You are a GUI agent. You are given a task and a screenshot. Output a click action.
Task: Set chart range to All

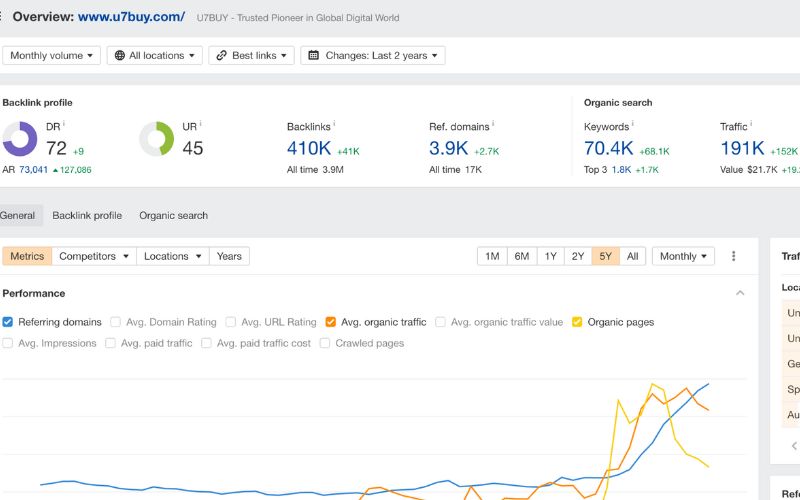click(633, 256)
